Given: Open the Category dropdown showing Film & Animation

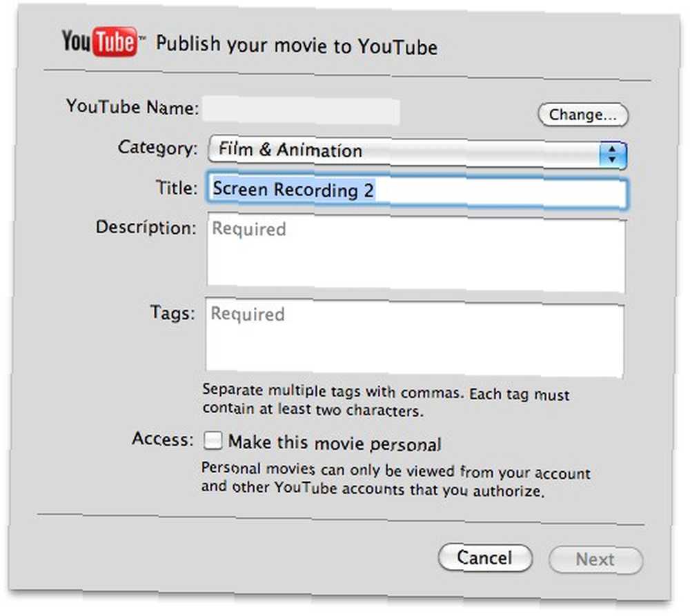Looking at the screenshot, I should click(x=417, y=152).
